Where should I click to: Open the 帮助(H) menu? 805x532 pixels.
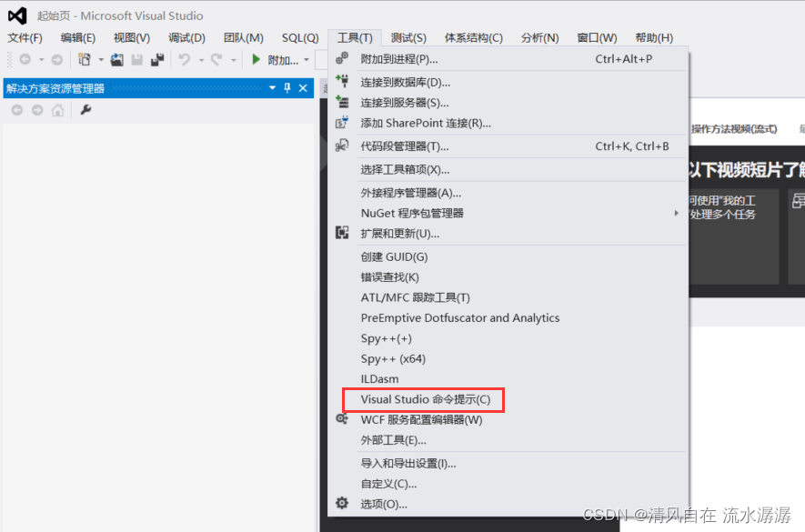(x=654, y=38)
